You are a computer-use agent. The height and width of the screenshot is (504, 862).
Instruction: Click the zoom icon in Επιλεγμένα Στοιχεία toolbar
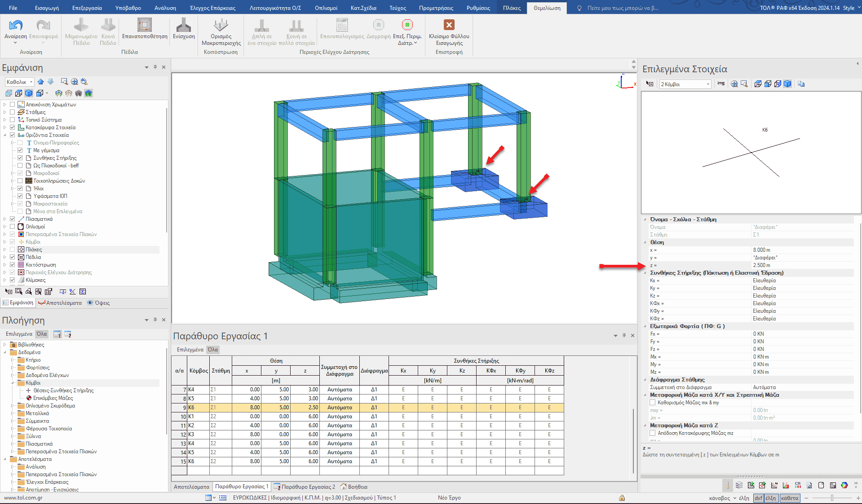click(x=734, y=84)
